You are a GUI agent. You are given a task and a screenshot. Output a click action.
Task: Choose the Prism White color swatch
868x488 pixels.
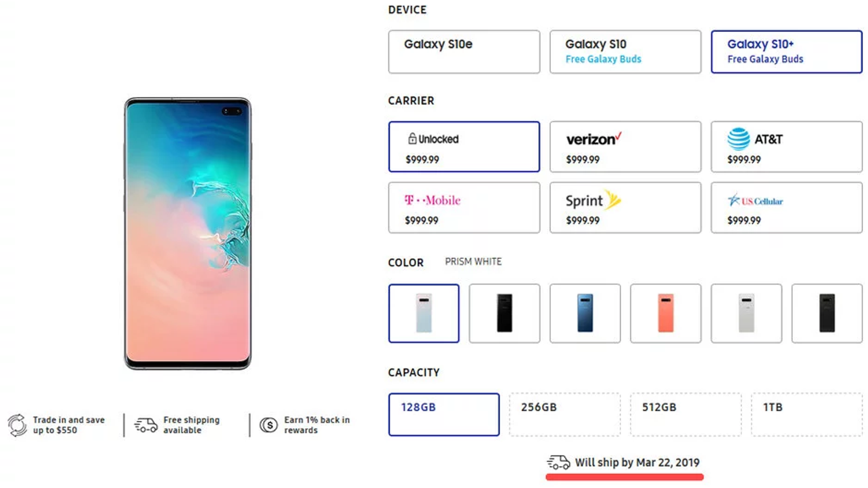click(x=424, y=313)
